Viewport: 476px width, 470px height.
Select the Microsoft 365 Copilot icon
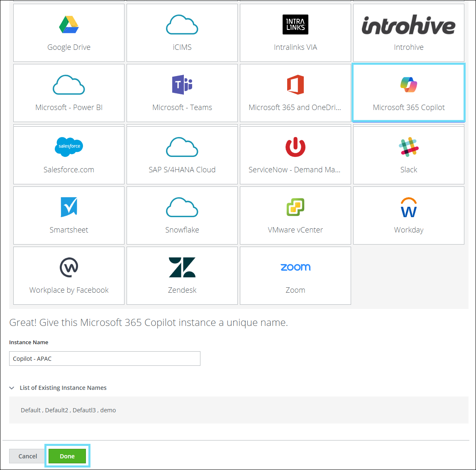409,85
